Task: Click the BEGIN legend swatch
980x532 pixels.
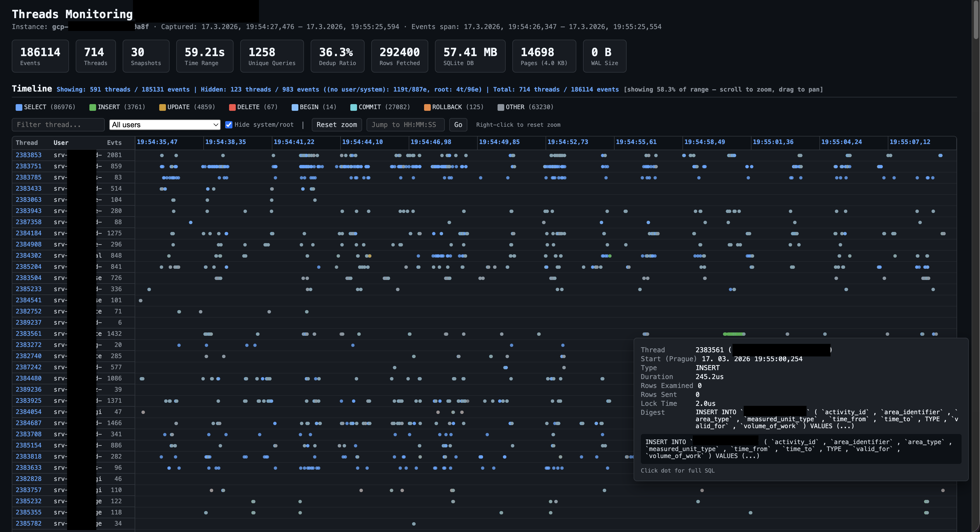Action: [x=295, y=107]
